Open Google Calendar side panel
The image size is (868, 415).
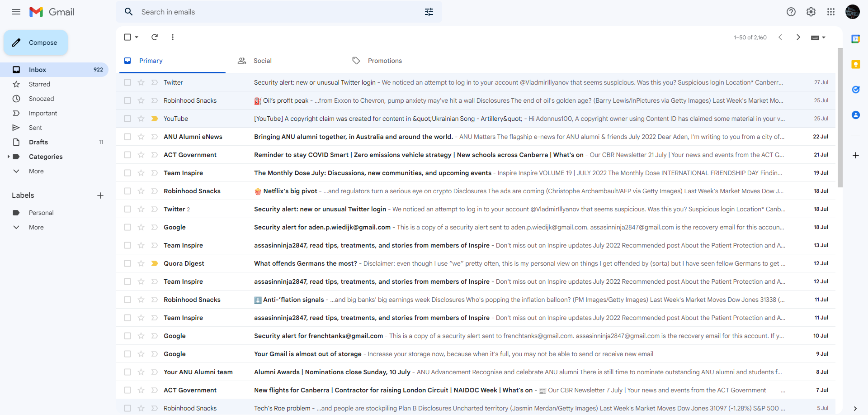(856, 39)
